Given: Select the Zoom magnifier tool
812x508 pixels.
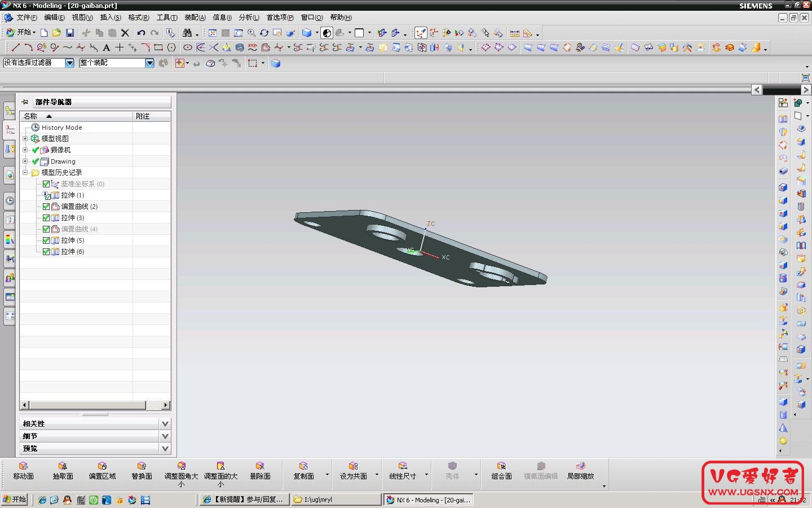Looking at the screenshot, I should [251, 33].
